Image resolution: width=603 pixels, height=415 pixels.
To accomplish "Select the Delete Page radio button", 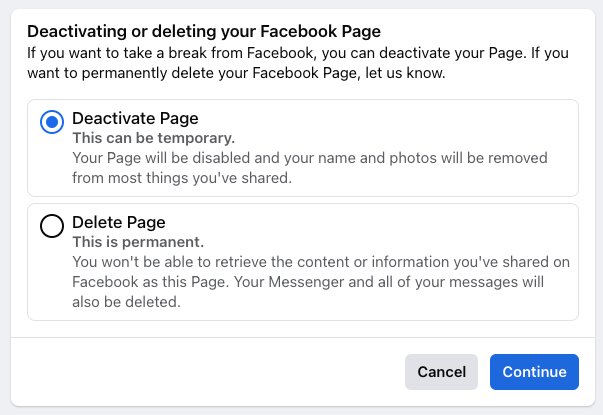I will point(51,227).
